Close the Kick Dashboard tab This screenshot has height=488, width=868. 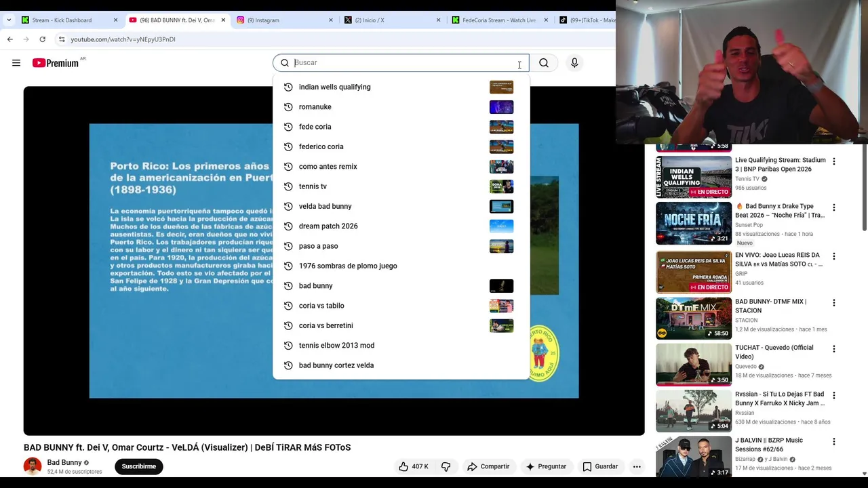(x=115, y=20)
